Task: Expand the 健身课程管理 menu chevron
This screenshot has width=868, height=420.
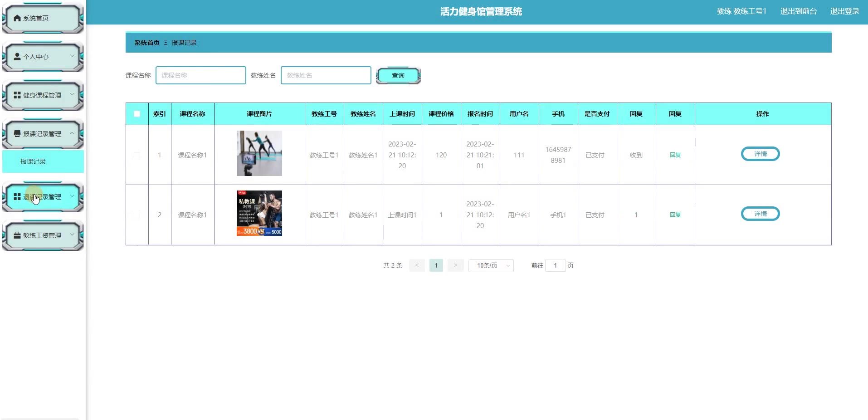Action: point(72,95)
